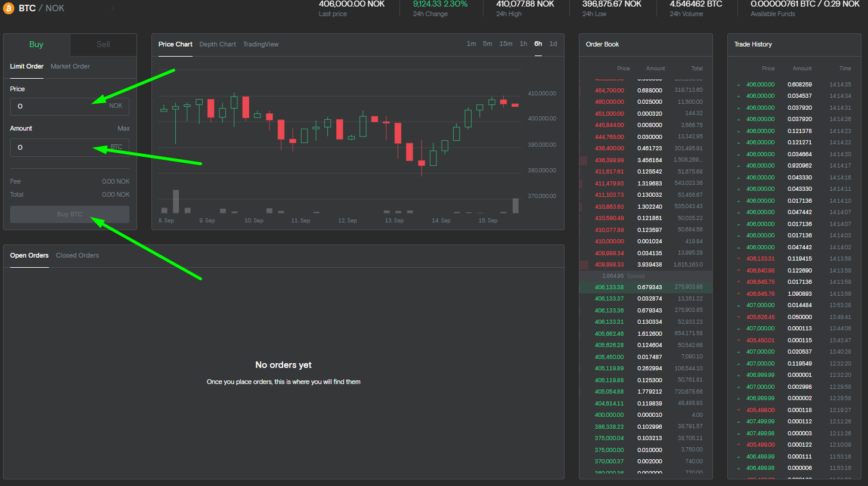Choose the Market Order type
This screenshot has width=868, height=486.
click(x=70, y=66)
